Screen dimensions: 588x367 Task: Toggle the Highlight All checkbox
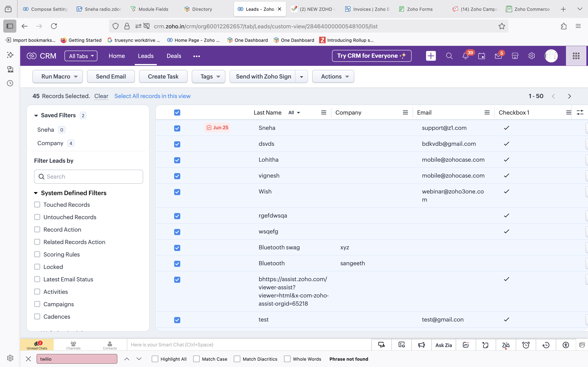(155, 359)
